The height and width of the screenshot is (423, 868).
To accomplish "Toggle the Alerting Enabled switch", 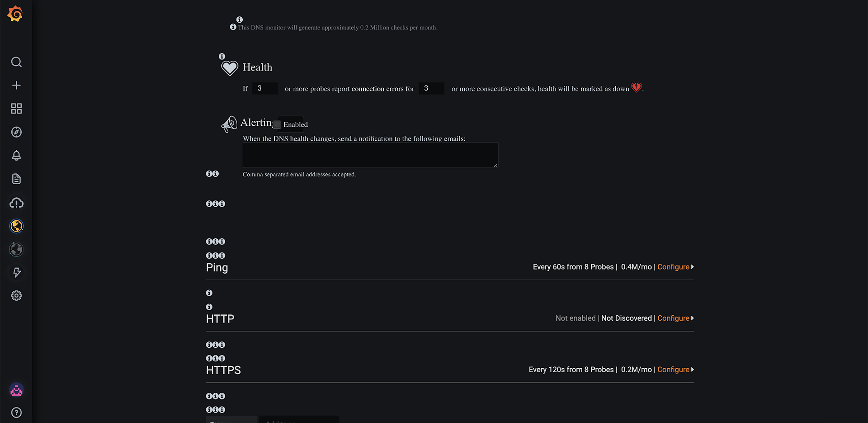I will click(278, 123).
